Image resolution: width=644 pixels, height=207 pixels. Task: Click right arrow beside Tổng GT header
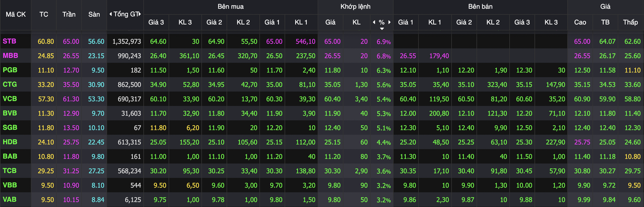(140, 14)
